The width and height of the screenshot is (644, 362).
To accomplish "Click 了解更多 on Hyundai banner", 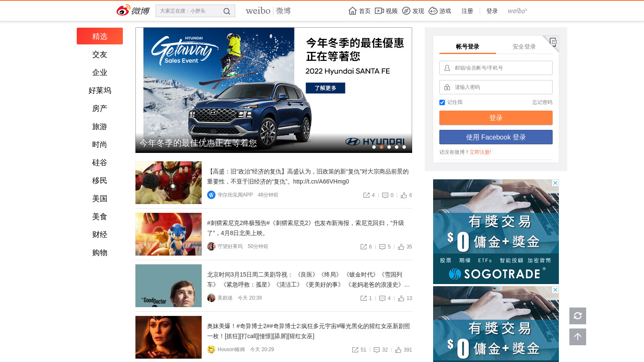I will 325,88.
